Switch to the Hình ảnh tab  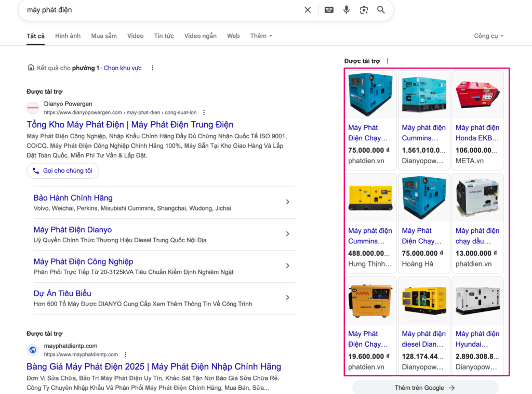[68, 36]
